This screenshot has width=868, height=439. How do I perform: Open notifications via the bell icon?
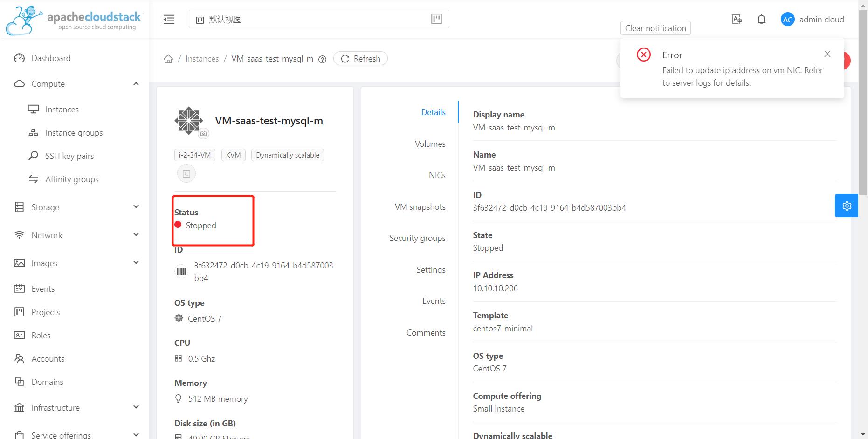(x=761, y=19)
